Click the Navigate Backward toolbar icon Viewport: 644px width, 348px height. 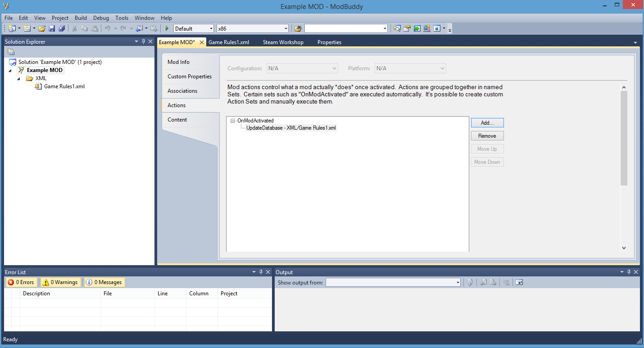139,28
